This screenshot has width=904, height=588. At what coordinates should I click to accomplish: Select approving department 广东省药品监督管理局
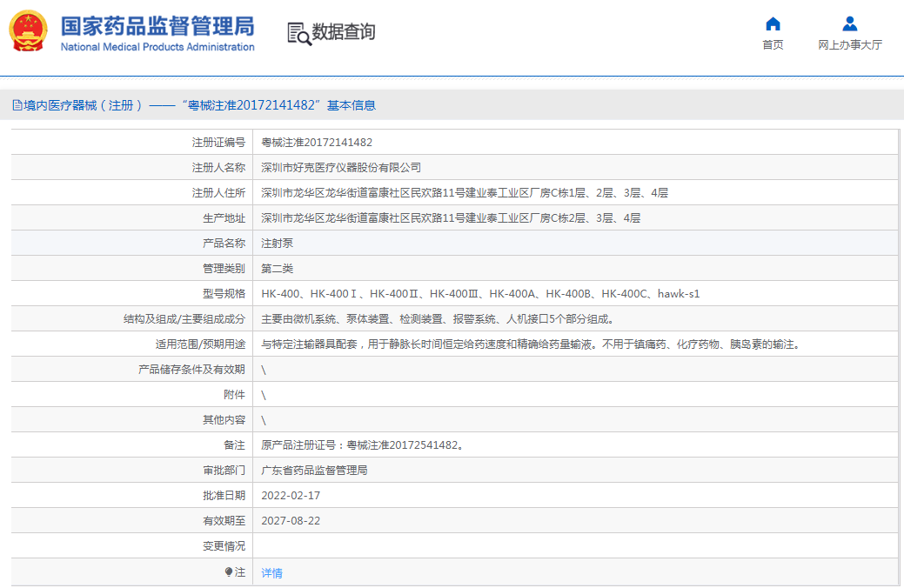[x=314, y=471]
